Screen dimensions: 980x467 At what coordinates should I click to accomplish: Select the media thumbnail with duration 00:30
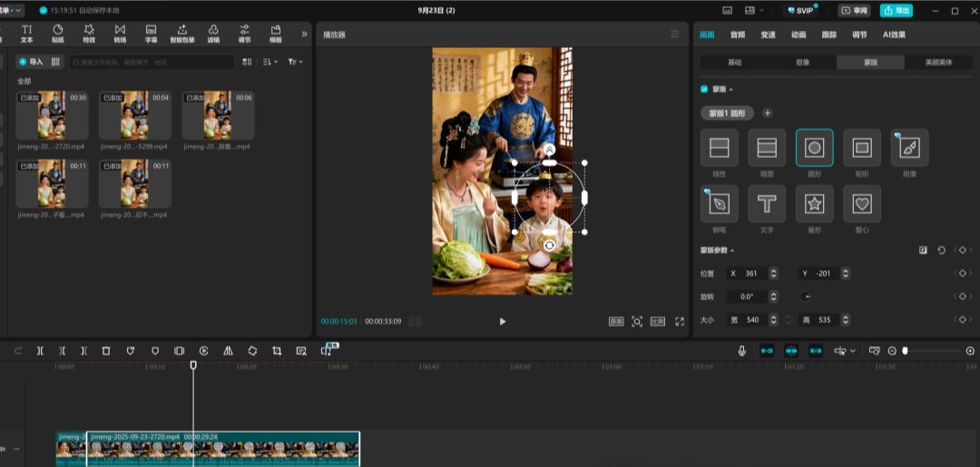(x=52, y=115)
